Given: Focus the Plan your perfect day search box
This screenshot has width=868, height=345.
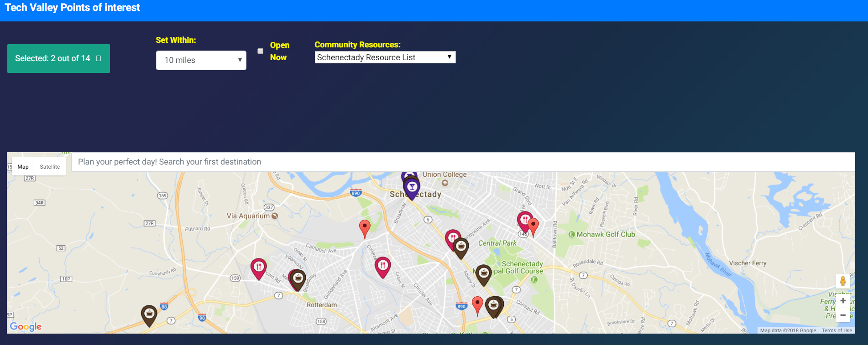Looking at the screenshot, I should click(463, 162).
